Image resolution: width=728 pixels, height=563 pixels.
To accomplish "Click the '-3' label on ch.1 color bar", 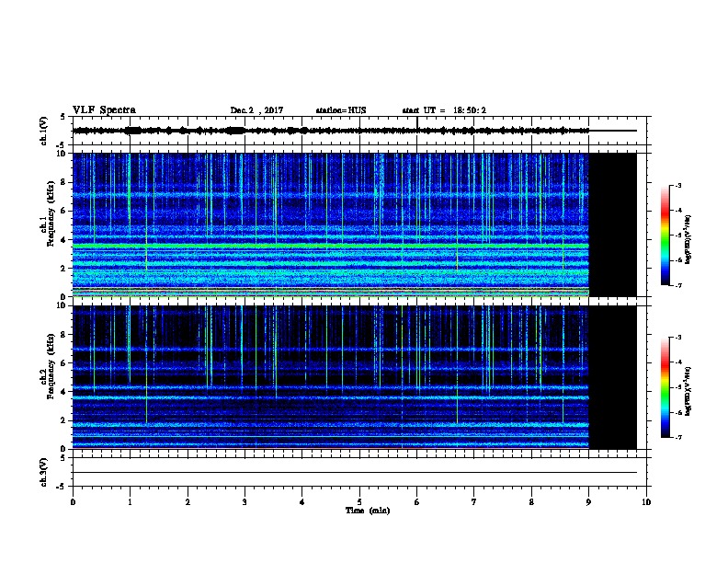I will tap(677, 185).
